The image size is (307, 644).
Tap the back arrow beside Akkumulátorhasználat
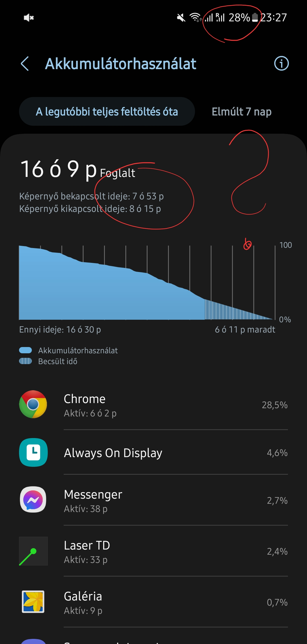click(25, 64)
